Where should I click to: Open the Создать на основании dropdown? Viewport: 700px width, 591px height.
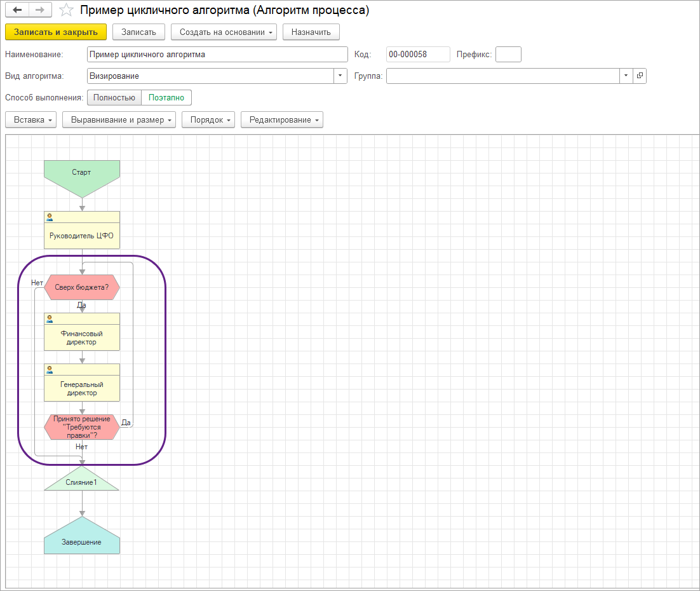coord(224,32)
